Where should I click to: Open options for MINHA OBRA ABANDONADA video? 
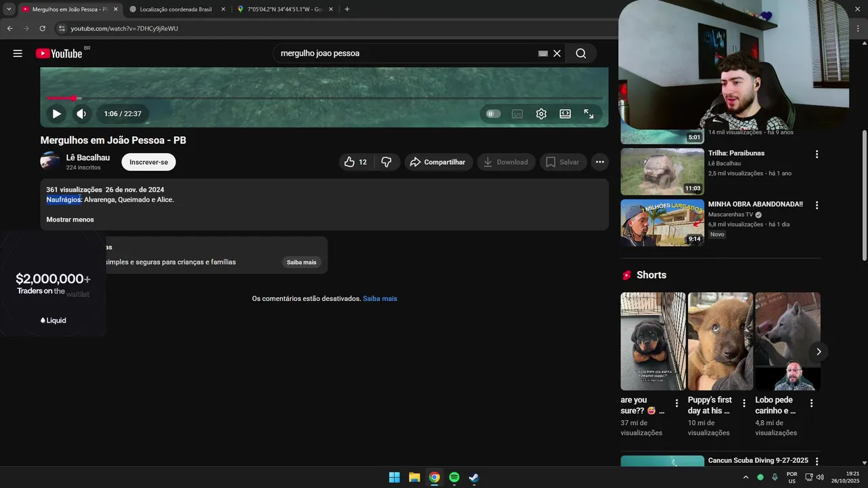click(816, 205)
